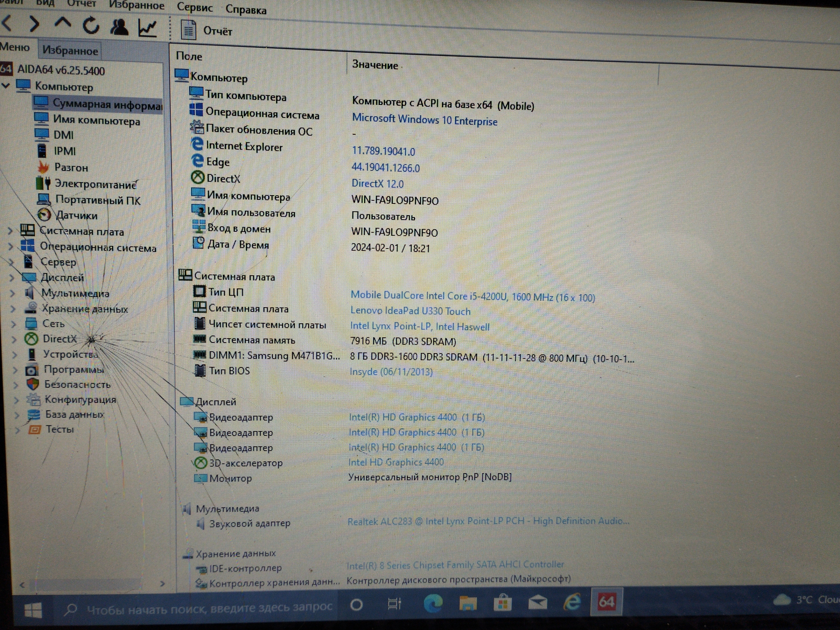Click the Значение column header

[x=375, y=65]
